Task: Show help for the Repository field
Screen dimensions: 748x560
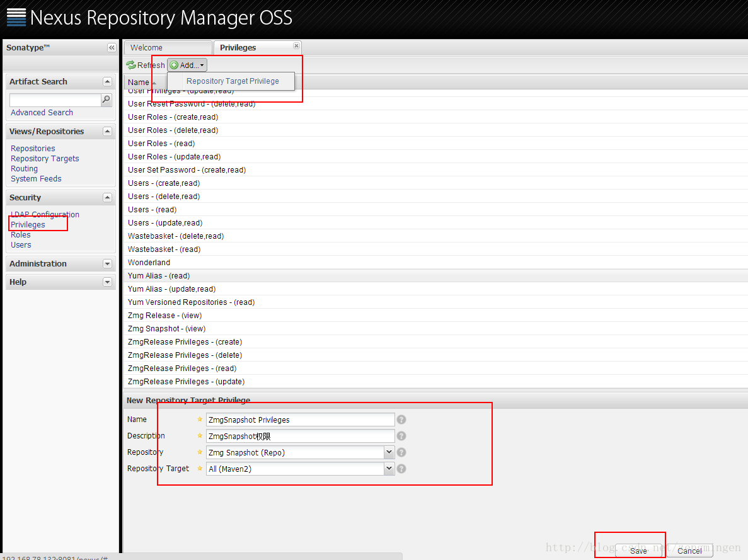Action: point(401,452)
